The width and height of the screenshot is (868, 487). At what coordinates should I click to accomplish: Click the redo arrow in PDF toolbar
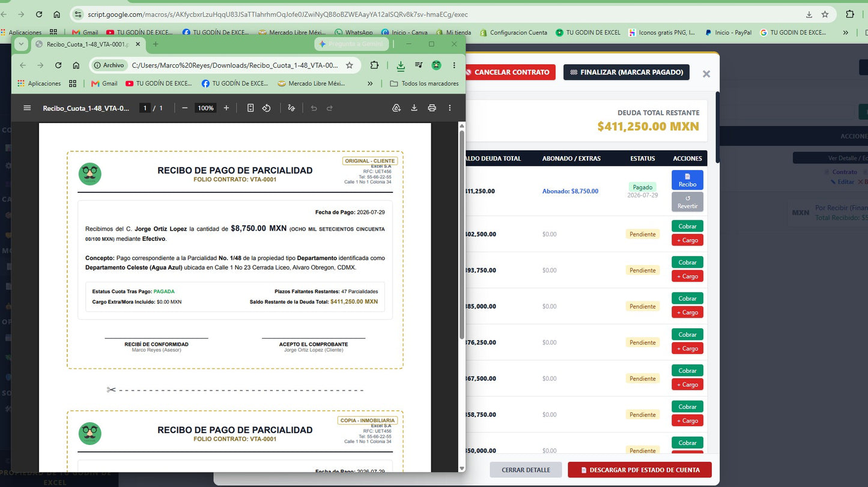(330, 108)
